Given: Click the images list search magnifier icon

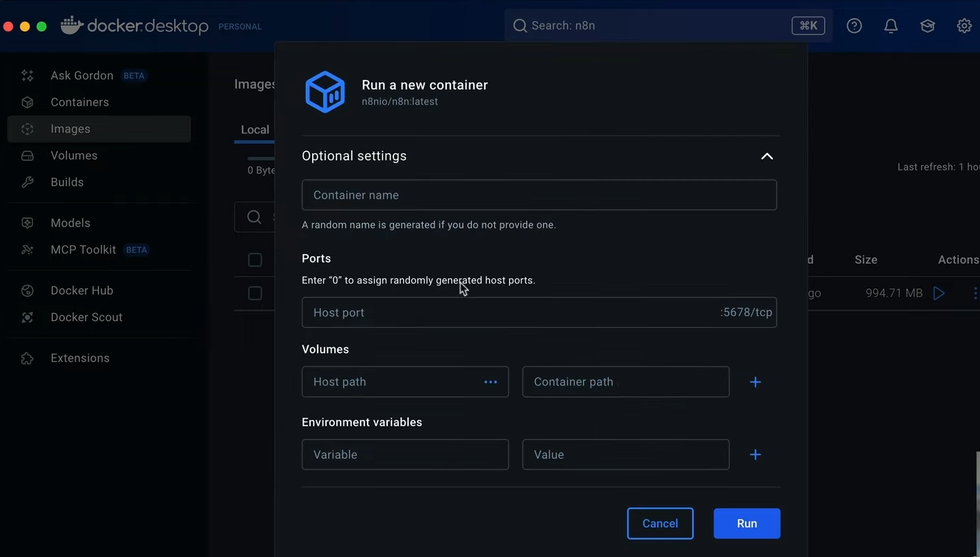Looking at the screenshot, I should click(x=254, y=217).
